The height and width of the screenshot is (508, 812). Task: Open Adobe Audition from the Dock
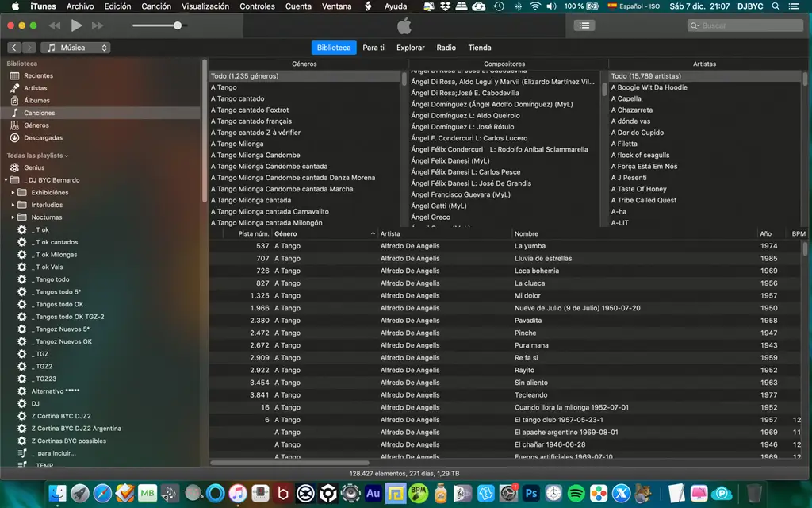pyautogui.click(x=373, y=494)
